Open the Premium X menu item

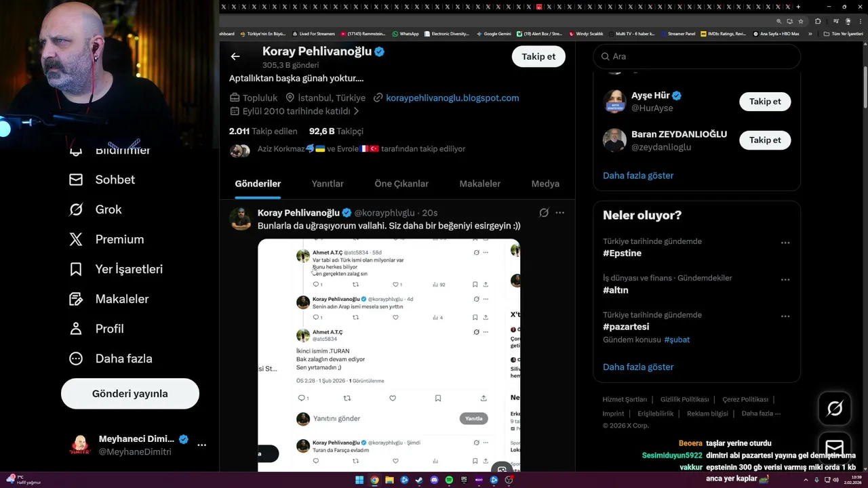[x=106, y=239]
